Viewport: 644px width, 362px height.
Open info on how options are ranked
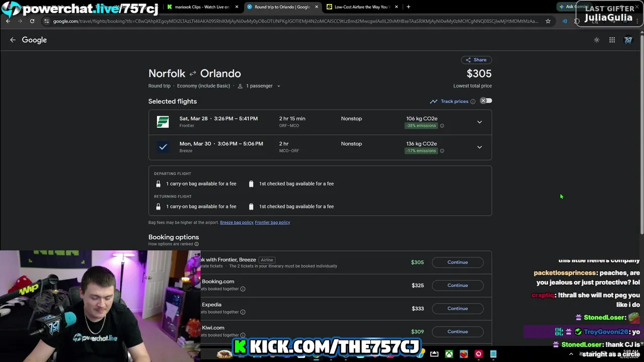click(x=196, y=244)
